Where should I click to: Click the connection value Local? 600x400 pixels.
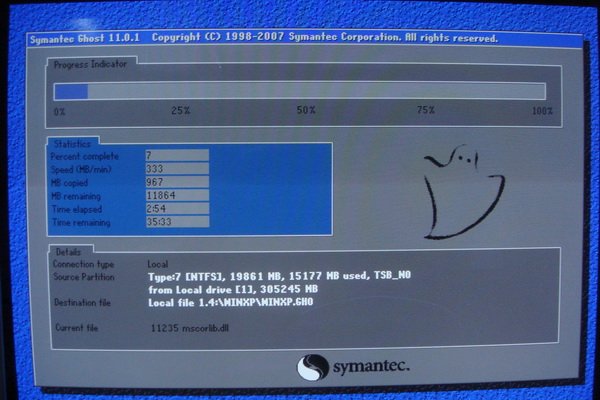[158, 264]
